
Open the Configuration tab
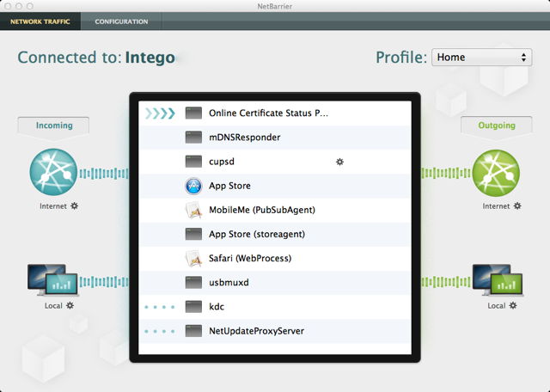point(121,21)
